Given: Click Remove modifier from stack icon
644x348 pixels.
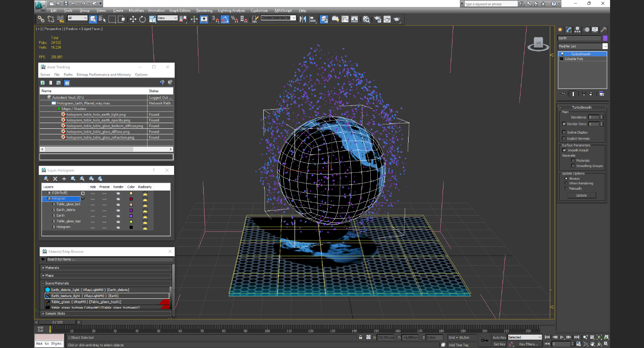Looking at the screenshot, I should click(x=591, y=94).
